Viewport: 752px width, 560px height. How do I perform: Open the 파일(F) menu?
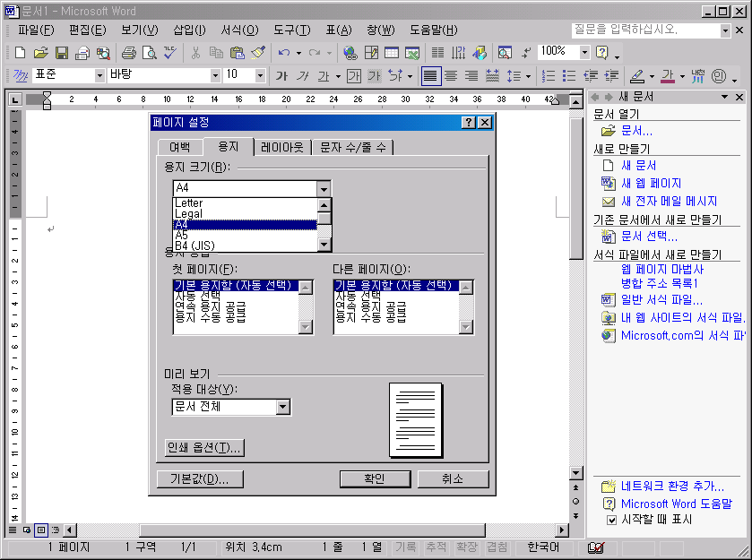(36, 30)
